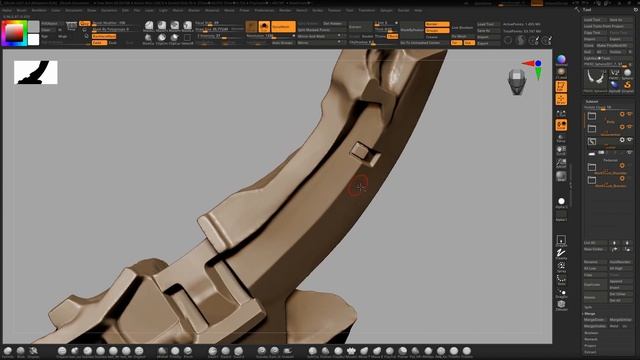Screen dimensions: 640x360
Task: Click the curved arrow beside New Folder
Action: click(x=615, y=249)
